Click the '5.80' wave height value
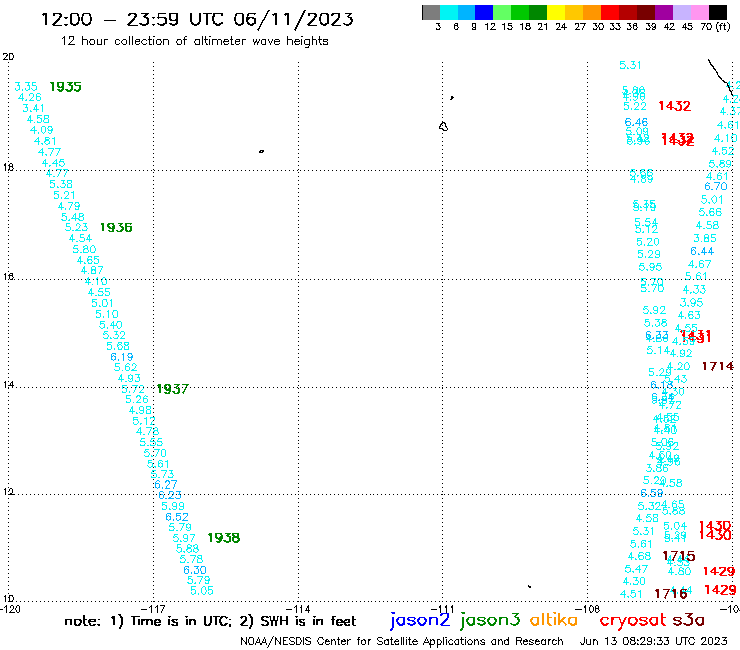 (x=84, y=249)
